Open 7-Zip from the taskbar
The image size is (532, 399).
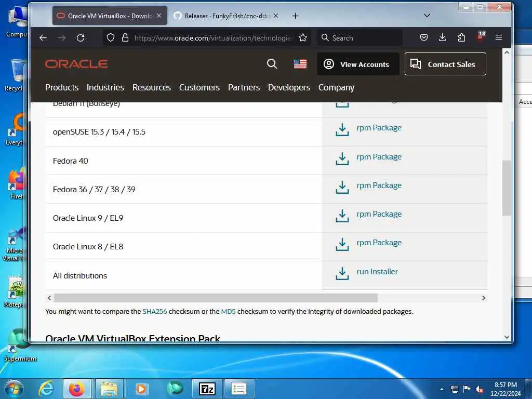click(x=207, y=389)
